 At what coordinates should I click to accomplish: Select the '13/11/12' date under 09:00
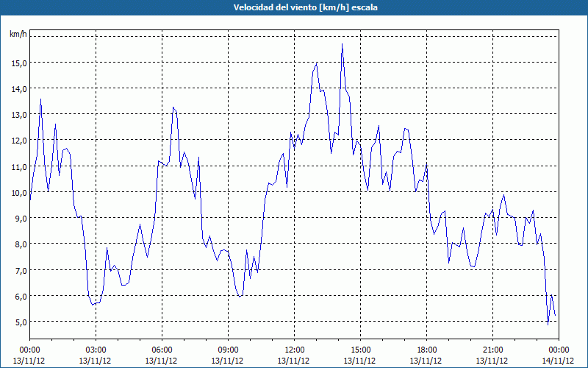click(228, 361)
